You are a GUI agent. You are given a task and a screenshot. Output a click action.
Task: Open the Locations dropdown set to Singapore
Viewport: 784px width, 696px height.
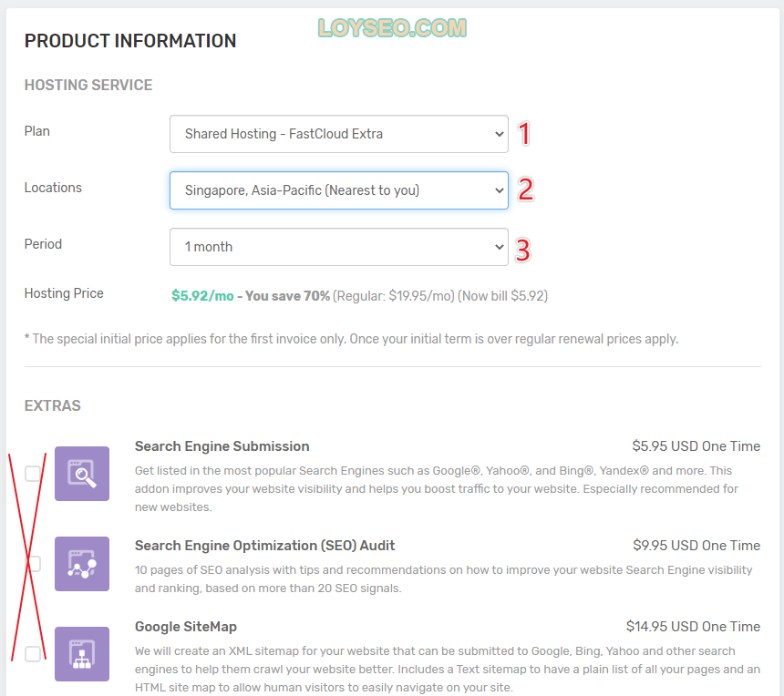(x=338, y=190)
